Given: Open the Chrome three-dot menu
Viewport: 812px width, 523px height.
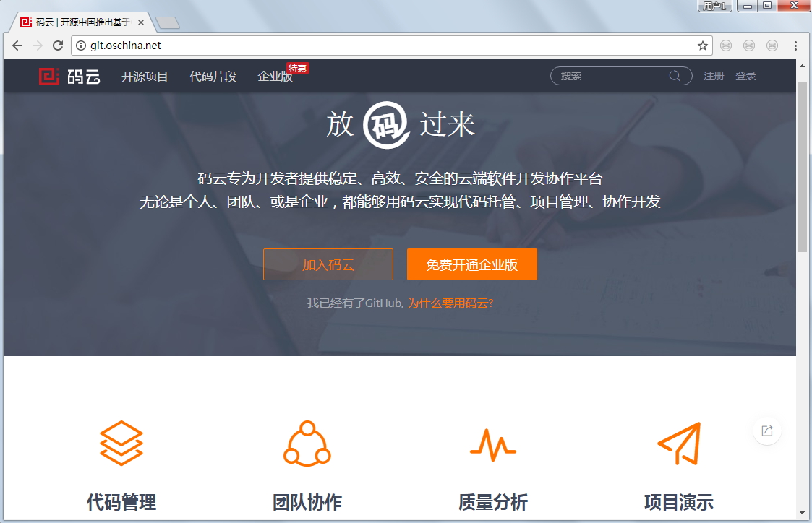Looking at the screenshot, I should (795, 46).
